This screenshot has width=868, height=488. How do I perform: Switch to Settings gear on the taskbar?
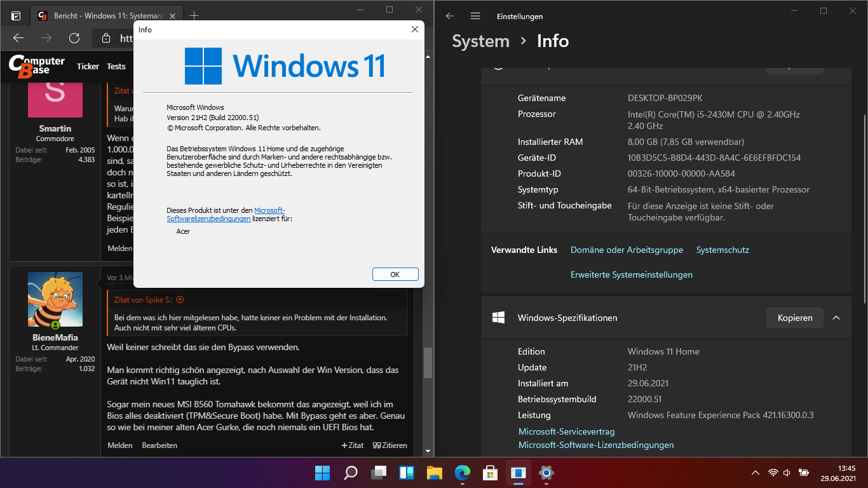pos(546,473)
